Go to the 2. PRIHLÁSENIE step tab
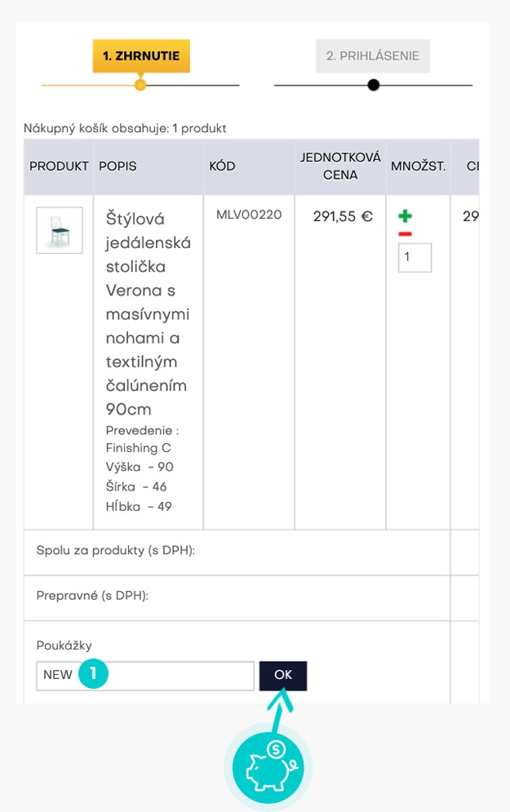 click(373, 56)
